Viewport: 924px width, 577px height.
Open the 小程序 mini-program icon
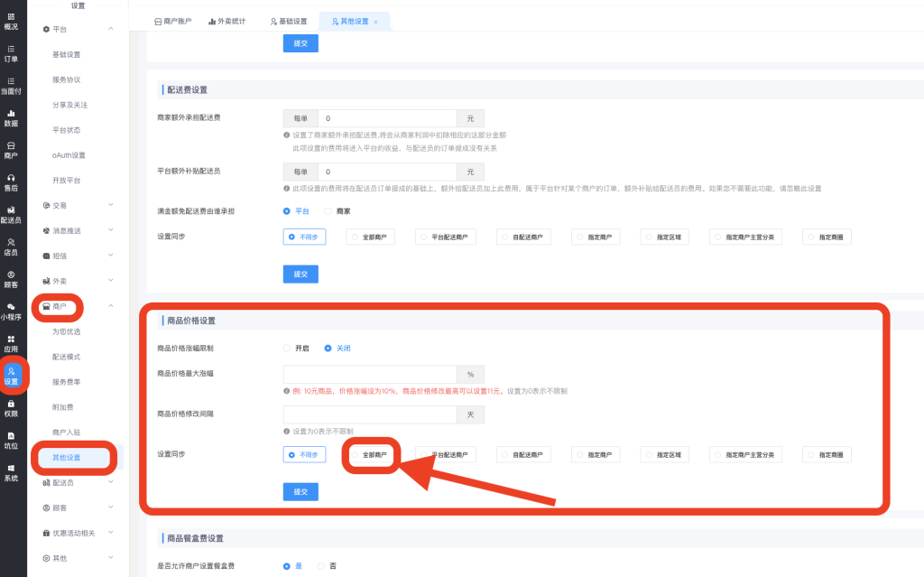[x=11, y=311]
